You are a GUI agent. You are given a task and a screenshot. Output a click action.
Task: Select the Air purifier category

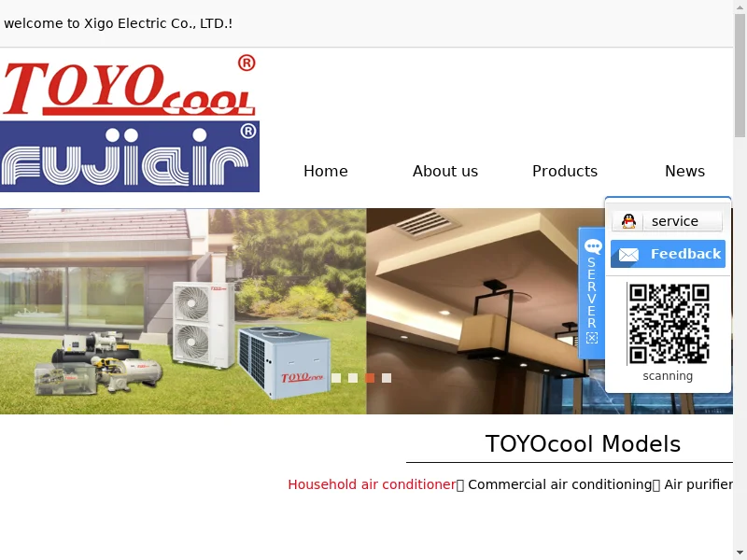click(698, 484)
